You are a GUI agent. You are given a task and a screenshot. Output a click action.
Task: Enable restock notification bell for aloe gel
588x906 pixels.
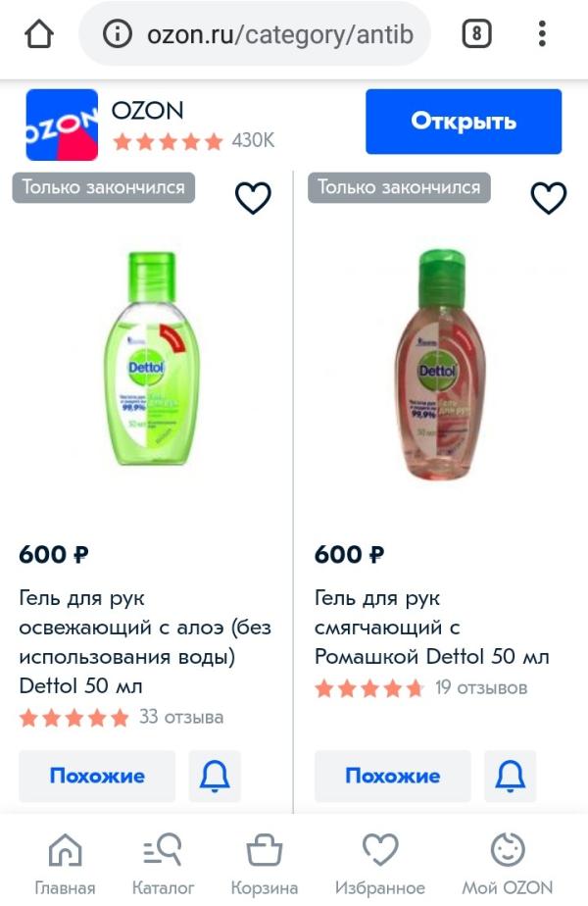215,776
